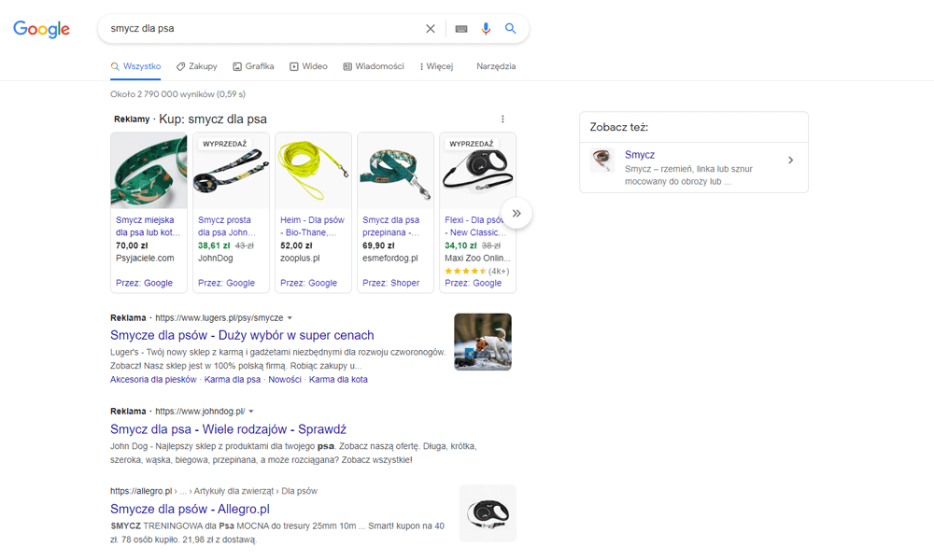Open the three-dot menu for shopping ads
Image resolution: width=934 pixels, height=560 pixels.
click(502, 119)
